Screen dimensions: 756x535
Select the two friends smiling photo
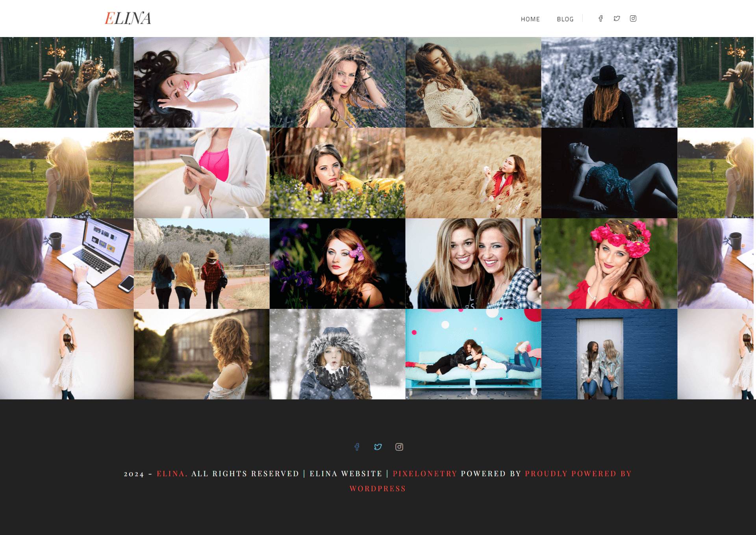[473, 263]
